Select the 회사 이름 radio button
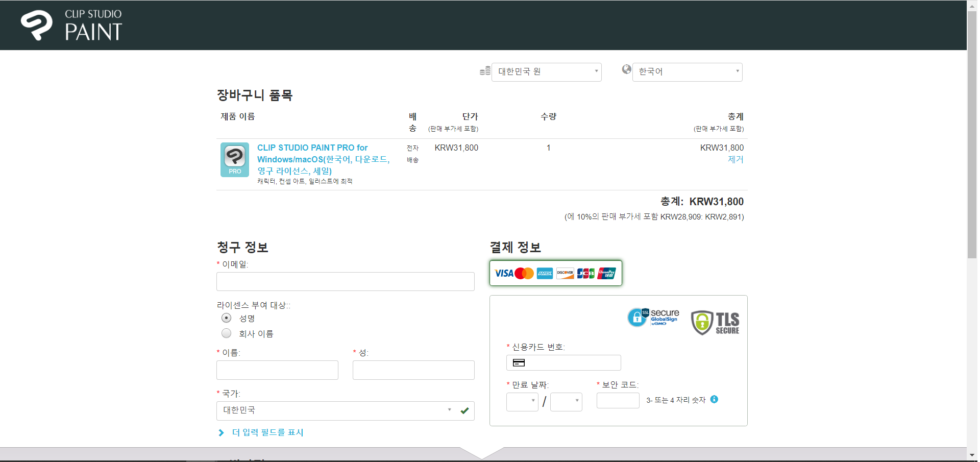 pyautogui.click(x=227, y=333)
